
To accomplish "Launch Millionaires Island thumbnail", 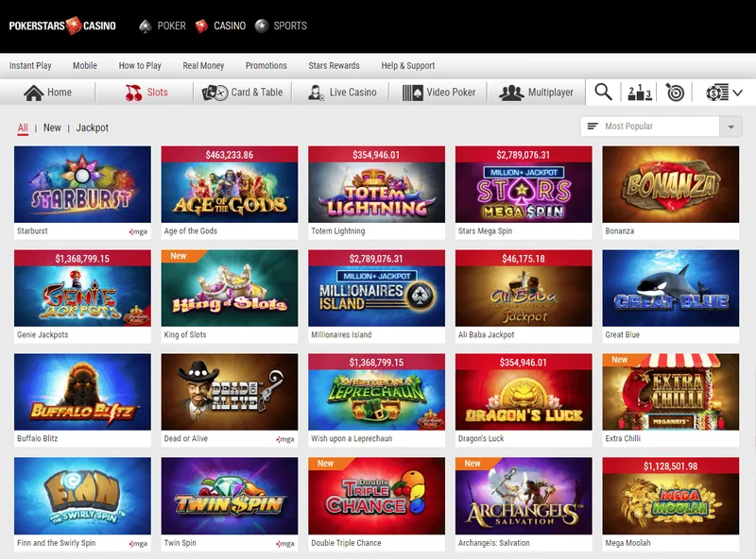I will [376, 288].
